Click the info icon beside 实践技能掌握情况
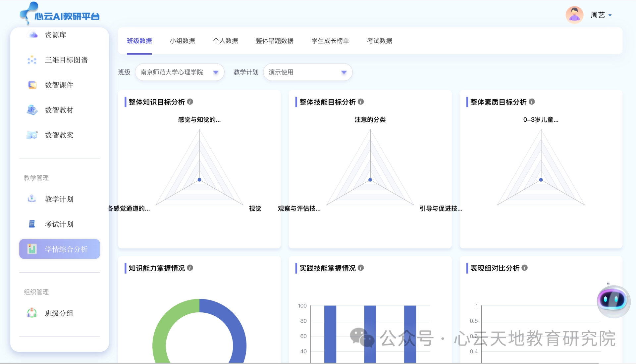This screenshot has width=636, height=364. [361, 268]
